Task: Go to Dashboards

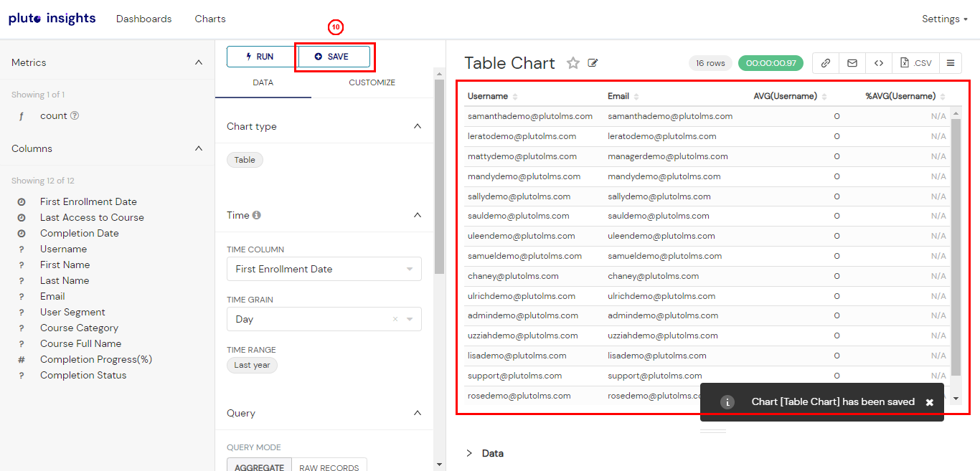Action: coord(144,19)
